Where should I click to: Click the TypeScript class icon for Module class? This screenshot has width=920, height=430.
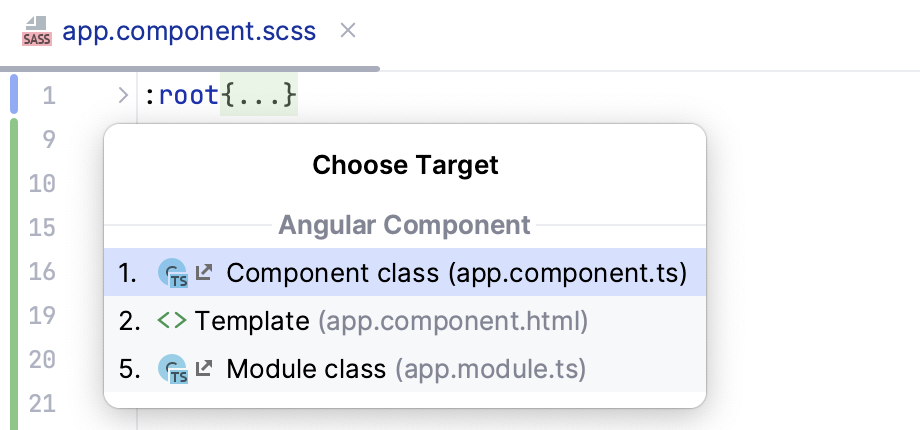coord(173,369)
